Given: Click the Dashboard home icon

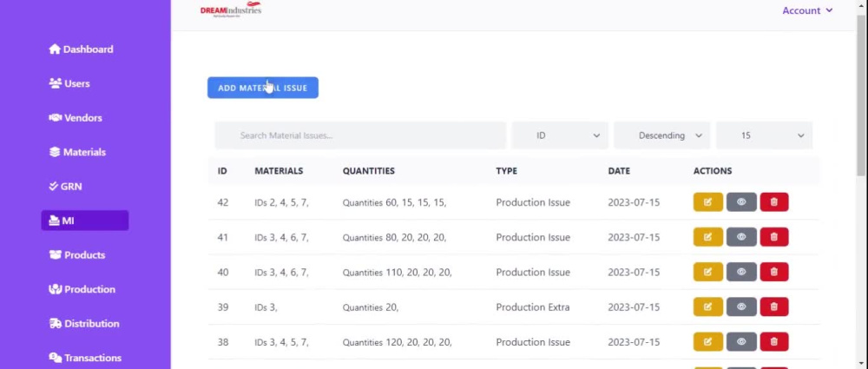Looking at the screenshot, I should click(54, 49).
